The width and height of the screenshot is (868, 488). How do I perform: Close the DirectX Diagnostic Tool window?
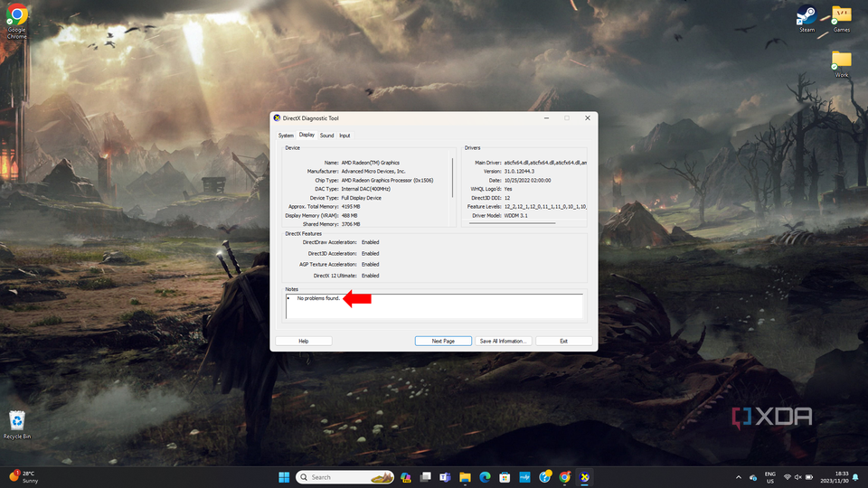pos(588,117)
